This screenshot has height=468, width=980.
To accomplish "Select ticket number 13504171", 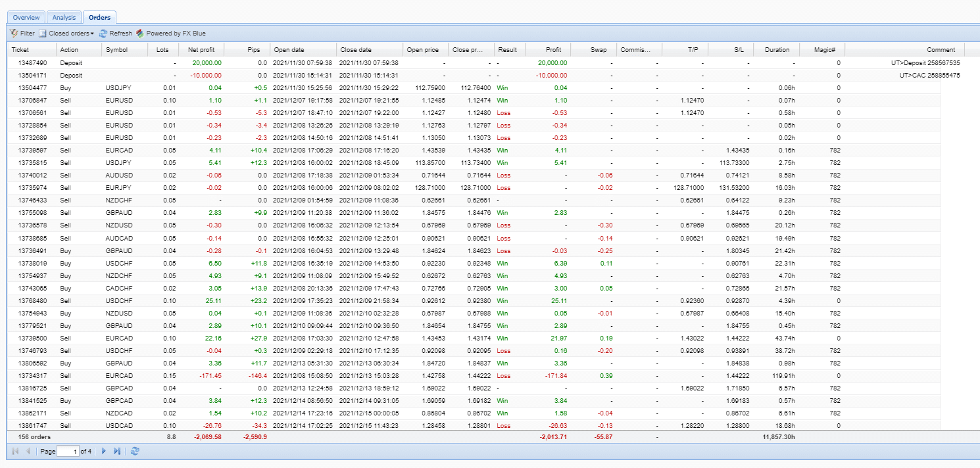I will coord(32,76).
